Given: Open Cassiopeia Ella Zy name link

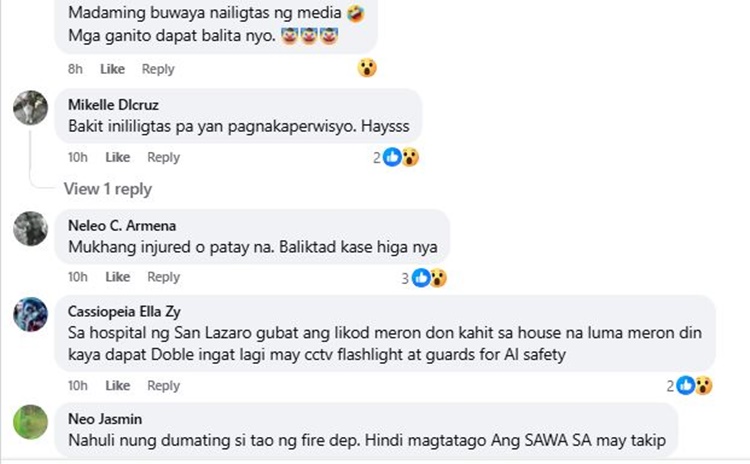Looking at the screenshot, I should [124, 311].
